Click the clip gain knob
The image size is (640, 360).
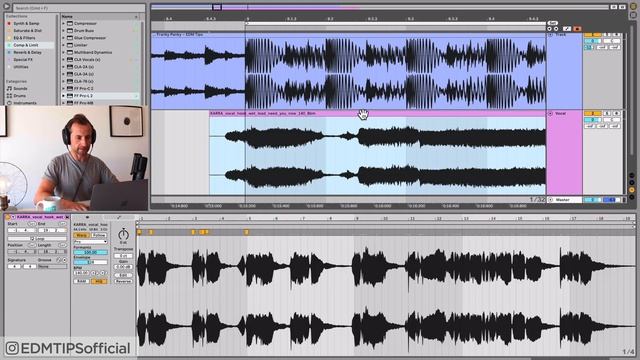[x=123, y=234]
